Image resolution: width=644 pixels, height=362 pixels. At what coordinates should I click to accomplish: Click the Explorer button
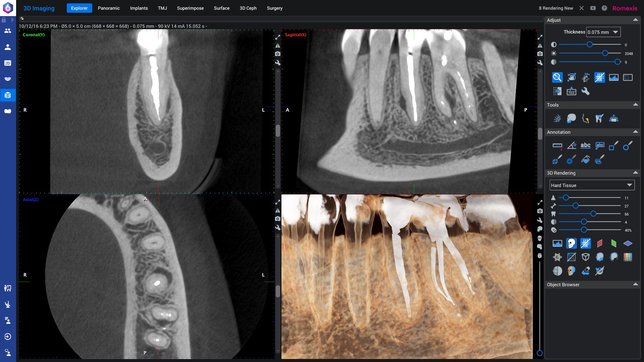[x=79, y=8]
